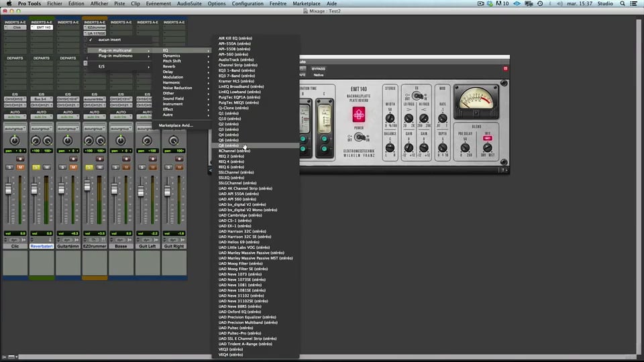The height and width of the screenshot is (362, 644).
Task: Open the Fenêtre menu
Action: tap(278, 3)
